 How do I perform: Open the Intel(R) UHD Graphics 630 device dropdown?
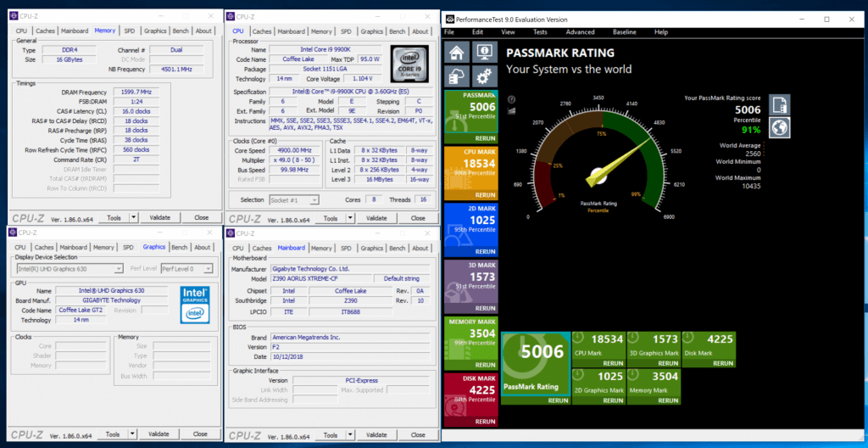point(70,269)
